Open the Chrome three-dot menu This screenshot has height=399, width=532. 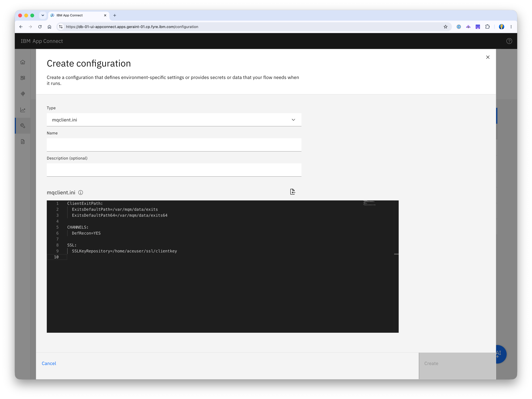pos(511,27)
